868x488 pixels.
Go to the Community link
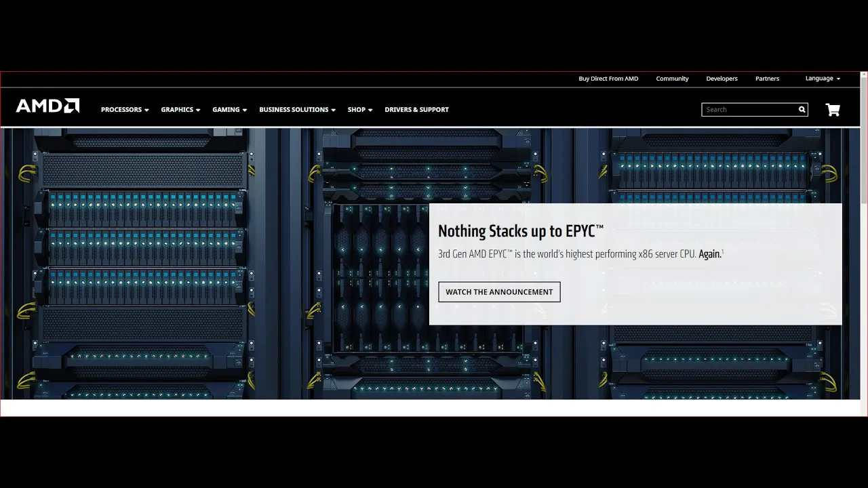coord(672,79)
